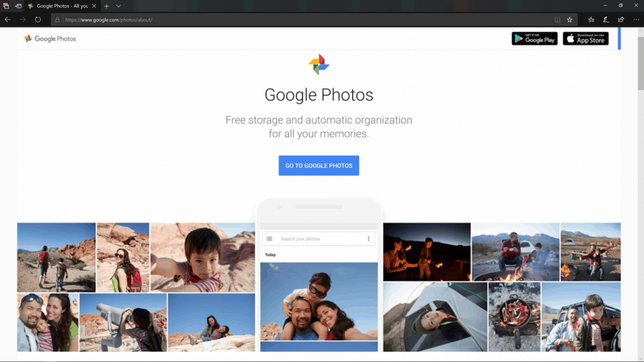Click the scrollbar up arrow
The height and width of the screenshot is (362, 644).
click(x=641, y=31)
